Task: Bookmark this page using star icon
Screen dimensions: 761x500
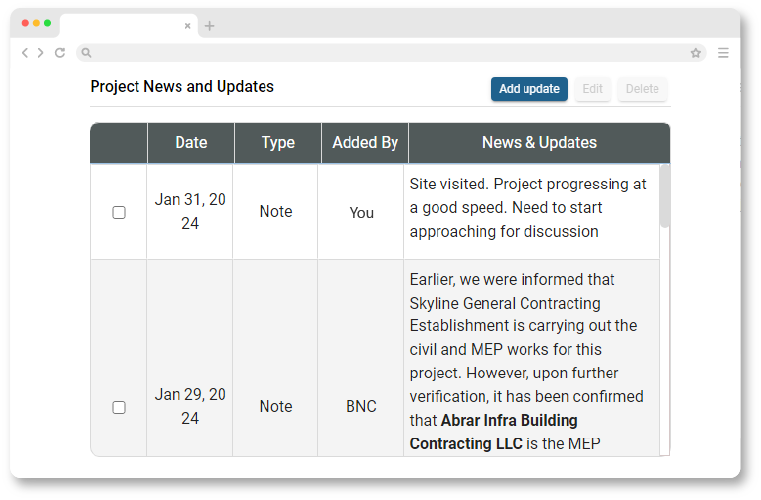Action: click(695, 53)
